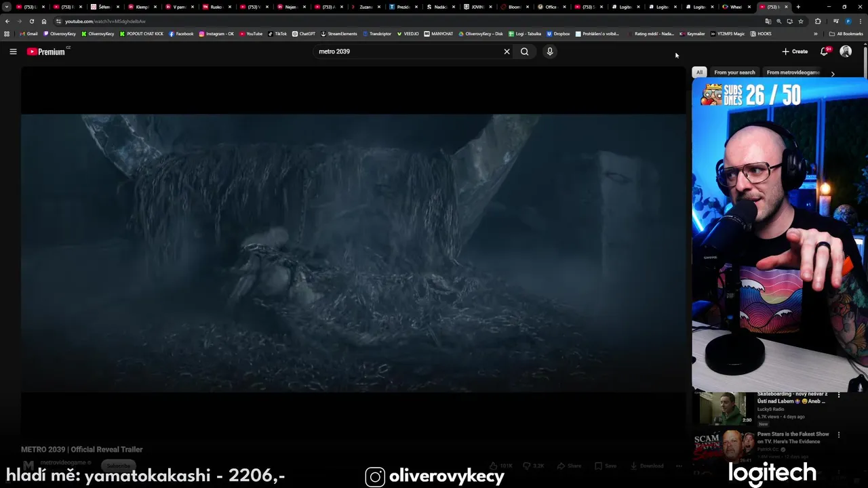Open YT2MP3 Magic bookmark

(x=728, y=33)
